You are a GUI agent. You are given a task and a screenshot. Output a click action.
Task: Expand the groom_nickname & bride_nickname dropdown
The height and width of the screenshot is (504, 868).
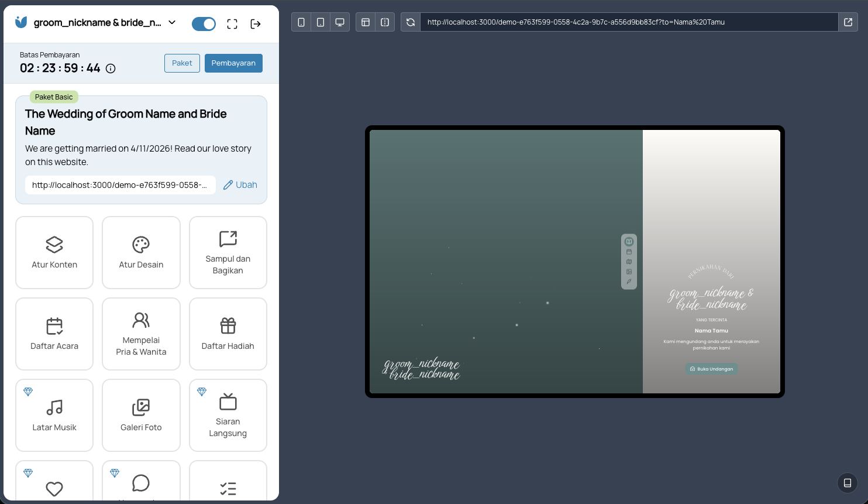pyautogui.click(x=172, y=23)
